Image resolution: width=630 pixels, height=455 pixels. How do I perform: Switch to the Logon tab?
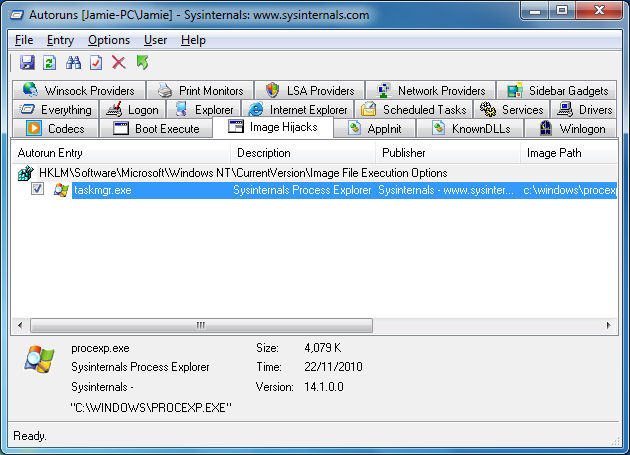tap(132, 109)
